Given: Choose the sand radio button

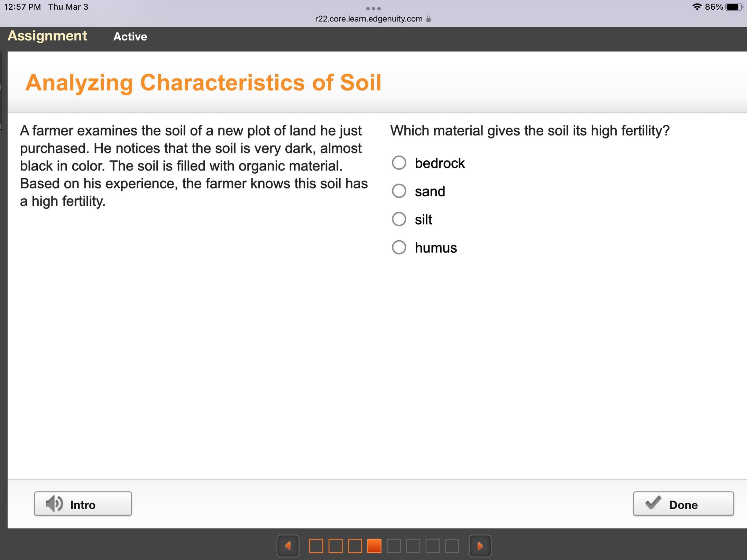Looking at the screenshot, I should [399, 191].
